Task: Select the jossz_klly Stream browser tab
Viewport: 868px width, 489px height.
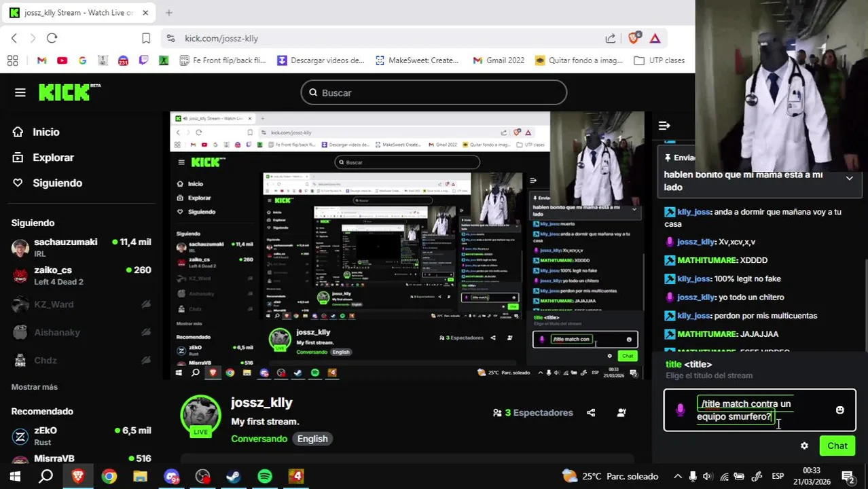Action: pyautogui.click(x=77, y=12)
